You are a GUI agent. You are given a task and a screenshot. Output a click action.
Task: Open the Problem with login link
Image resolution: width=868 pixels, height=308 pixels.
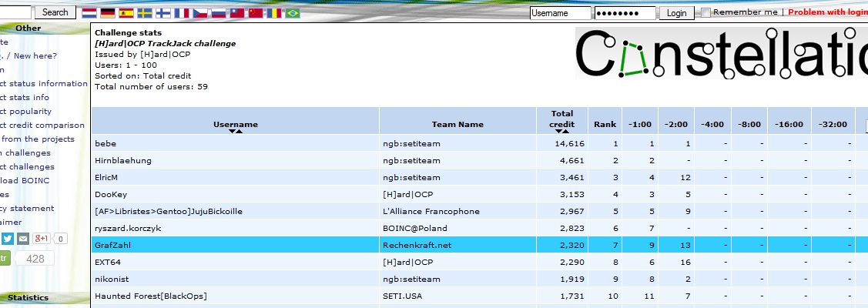coord(828,12)
